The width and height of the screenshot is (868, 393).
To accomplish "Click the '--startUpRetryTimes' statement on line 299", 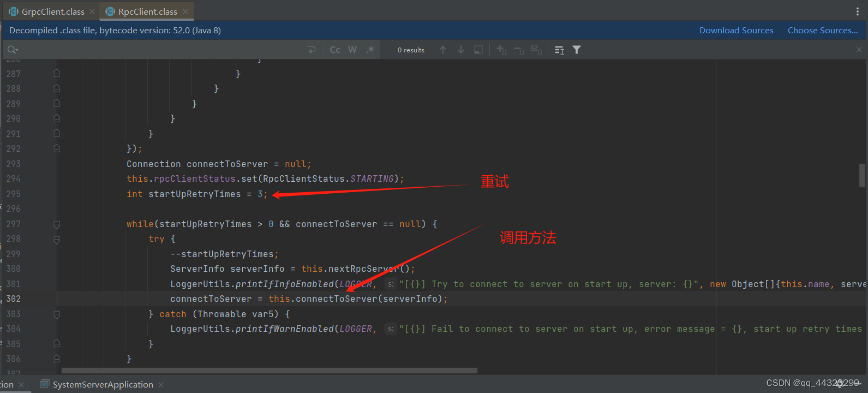I will pos(222,254).
